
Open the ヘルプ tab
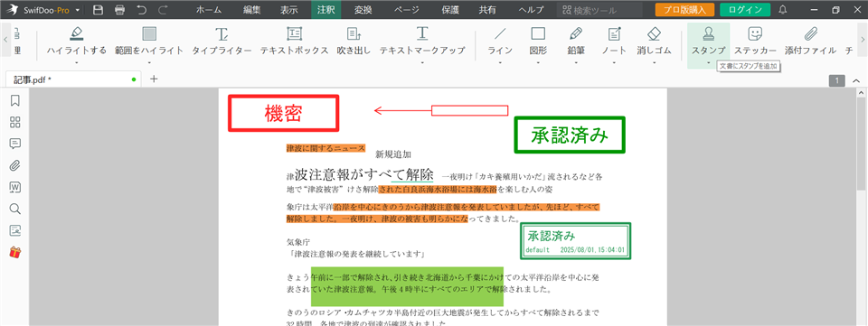pos(531,10)
